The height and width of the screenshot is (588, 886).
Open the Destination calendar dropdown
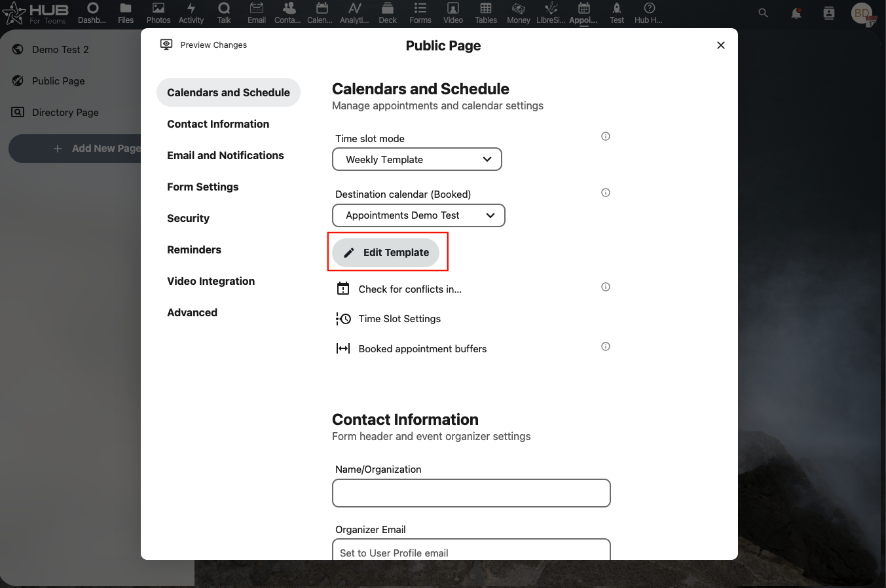coord(418,215)
